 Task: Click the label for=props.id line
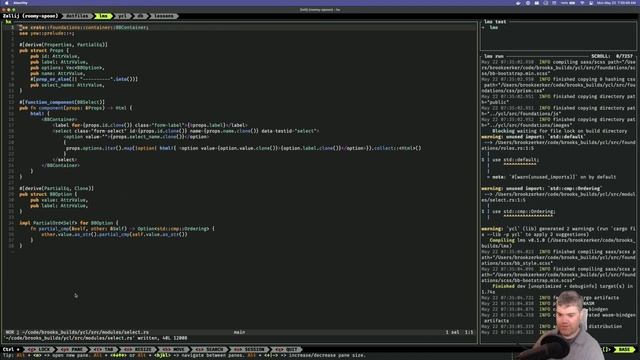pyautogui.click(x=150, y=125)
